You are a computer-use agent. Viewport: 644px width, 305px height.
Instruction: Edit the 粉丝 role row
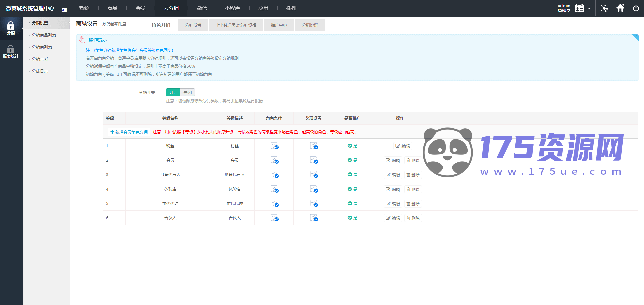click(x=402, y=146)
